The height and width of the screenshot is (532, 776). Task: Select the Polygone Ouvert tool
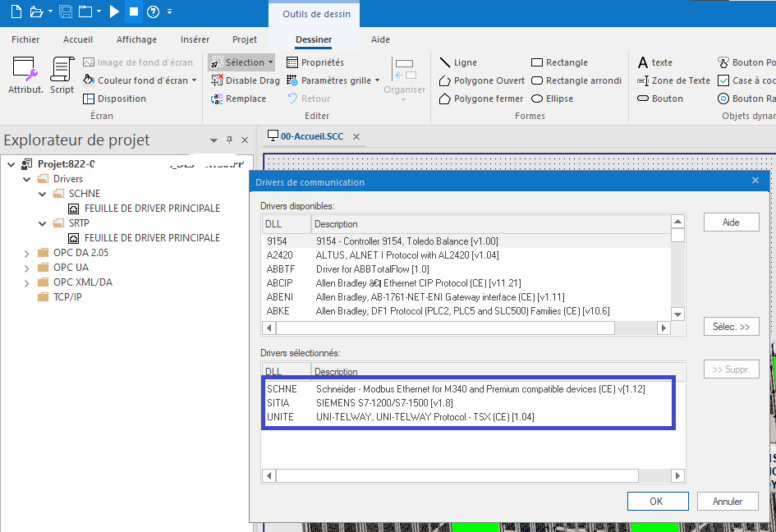(x=481, y=80)
